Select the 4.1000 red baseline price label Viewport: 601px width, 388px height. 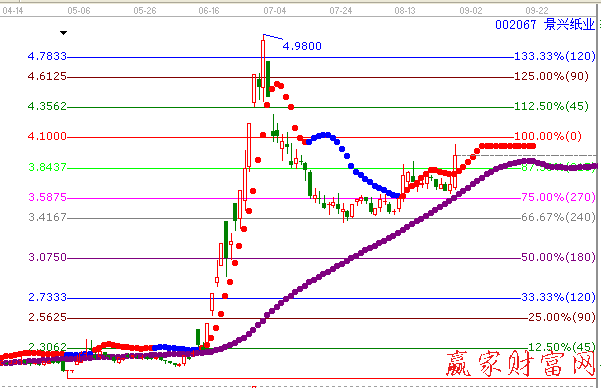tap(47, 136)
